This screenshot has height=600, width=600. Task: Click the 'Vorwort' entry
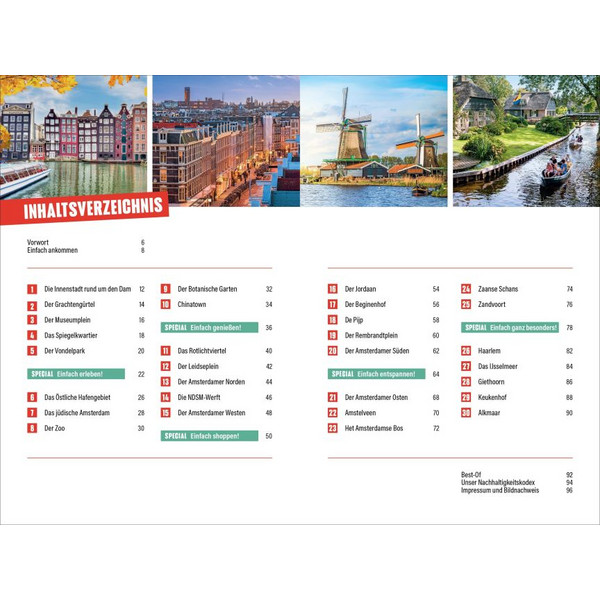38,242
